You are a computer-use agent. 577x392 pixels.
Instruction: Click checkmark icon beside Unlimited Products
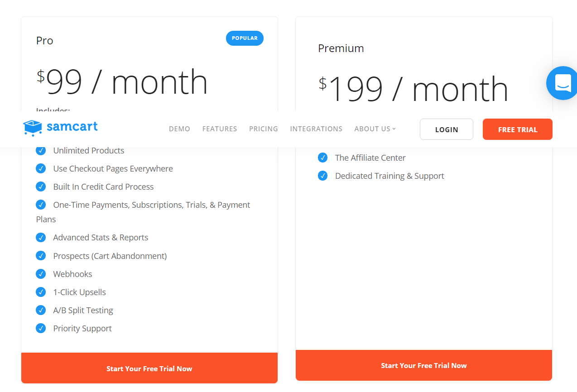[x=41, y=151]
